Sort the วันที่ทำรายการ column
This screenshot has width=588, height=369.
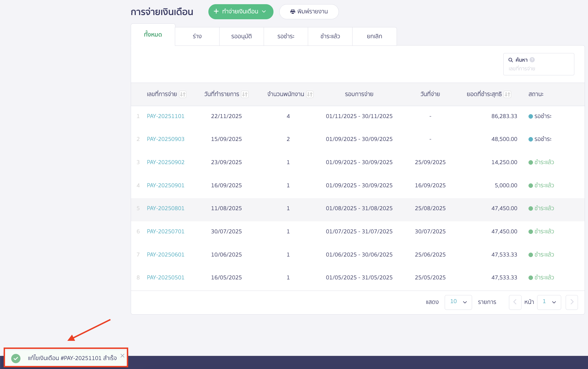tap(245, 94)
